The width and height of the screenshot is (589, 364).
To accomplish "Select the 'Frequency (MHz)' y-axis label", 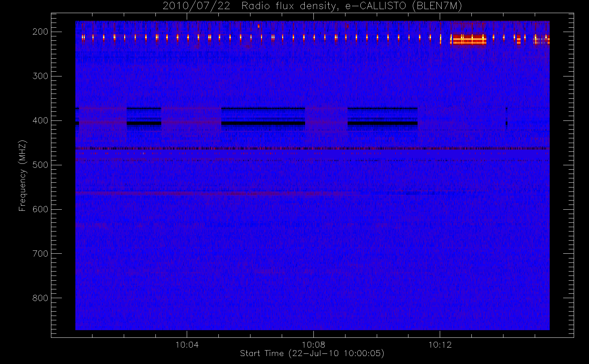I will (23, 175).
